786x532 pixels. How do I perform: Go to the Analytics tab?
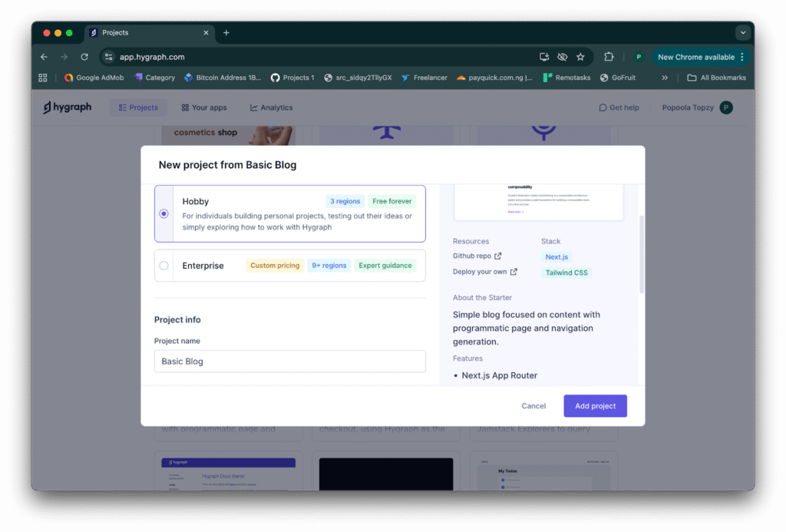271,107
